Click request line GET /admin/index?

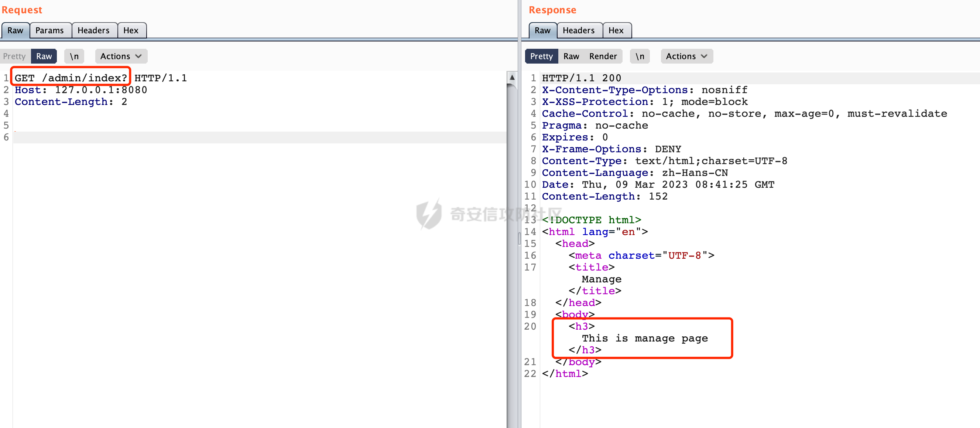click(71, 78)
